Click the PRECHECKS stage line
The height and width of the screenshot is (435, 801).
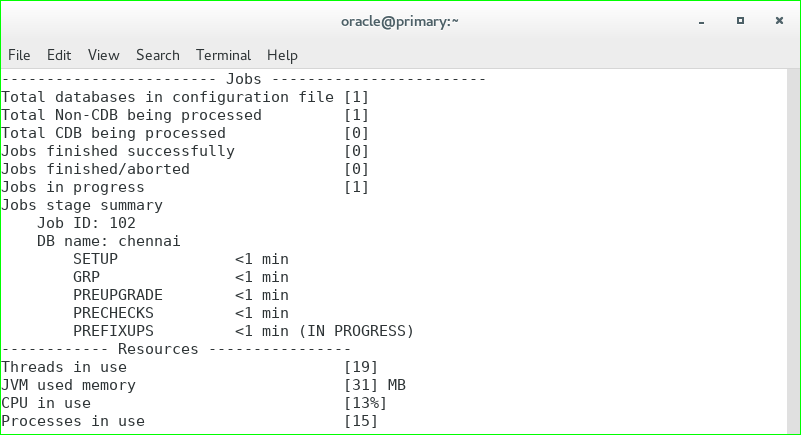tap(180, 313)
